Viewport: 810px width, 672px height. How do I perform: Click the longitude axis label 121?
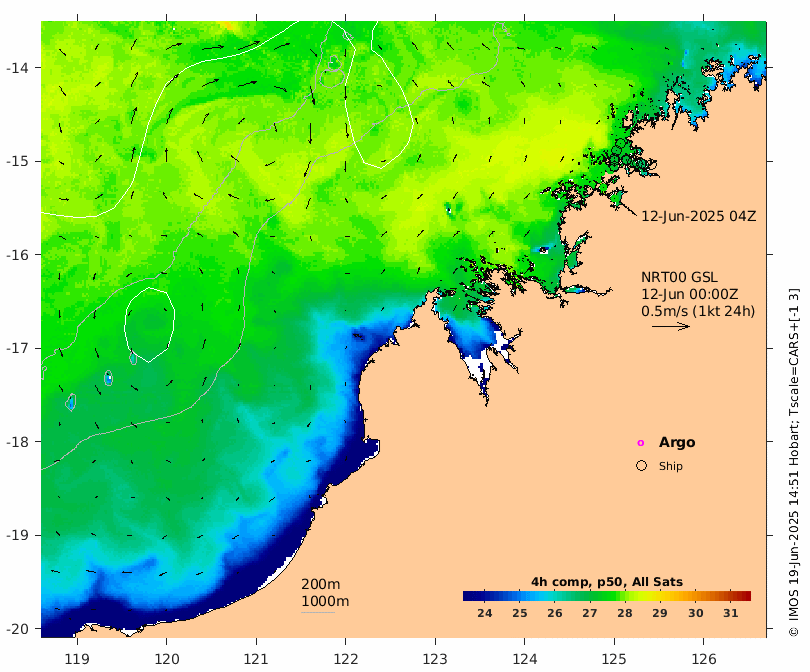(x=256, y=659)
